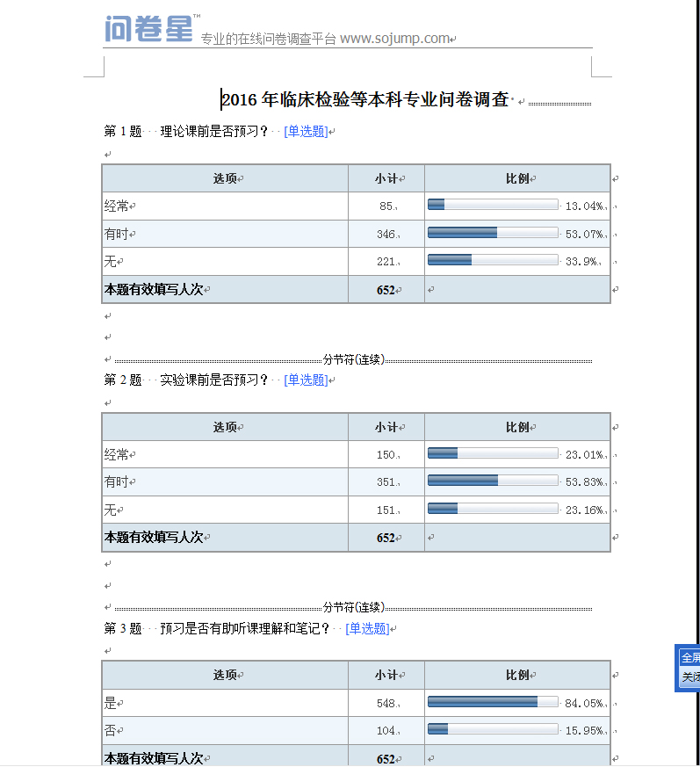Click the 是 option cell
Viewport: 700px width, 767px height.
point(225,703)
